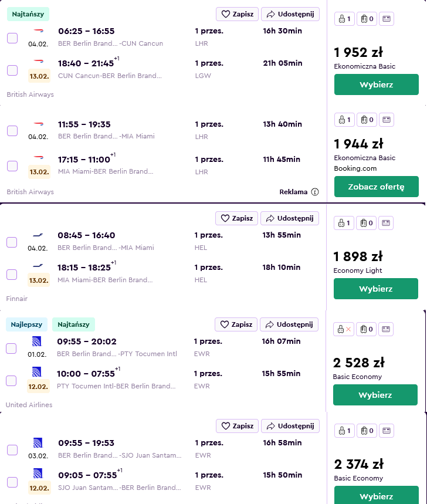Click crossed-out carry-on icon on the 2 528 zł offer

344,329
